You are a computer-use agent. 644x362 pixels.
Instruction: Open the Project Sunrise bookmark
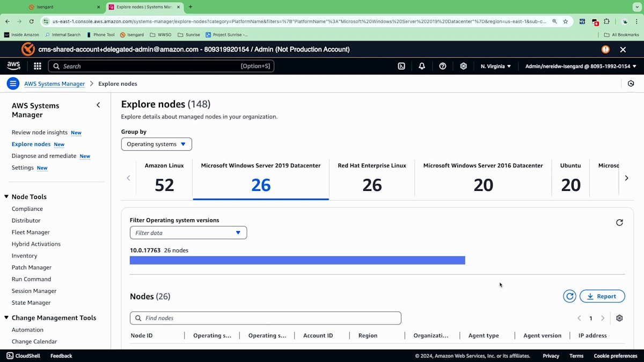click(226, 35)
